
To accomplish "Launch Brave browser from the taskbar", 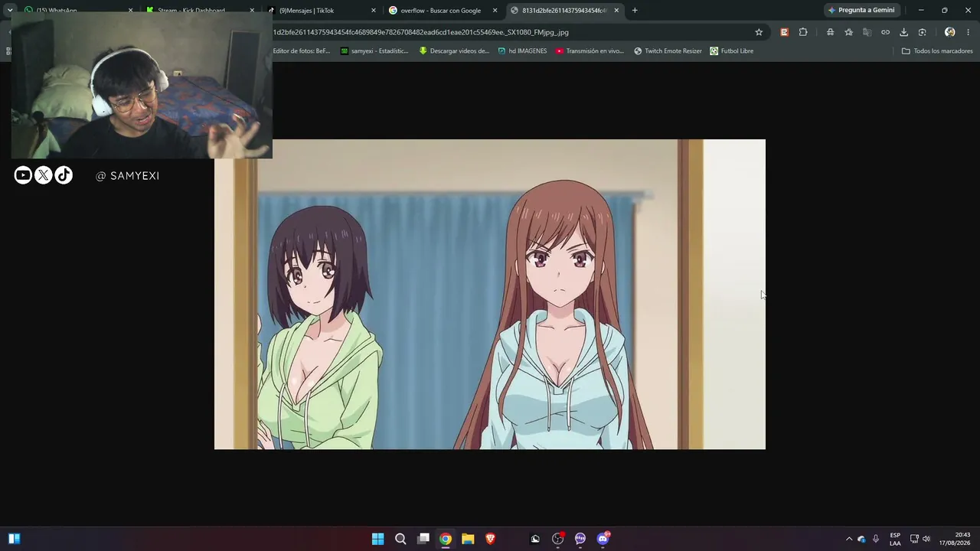I will click(x=490, y=539).
